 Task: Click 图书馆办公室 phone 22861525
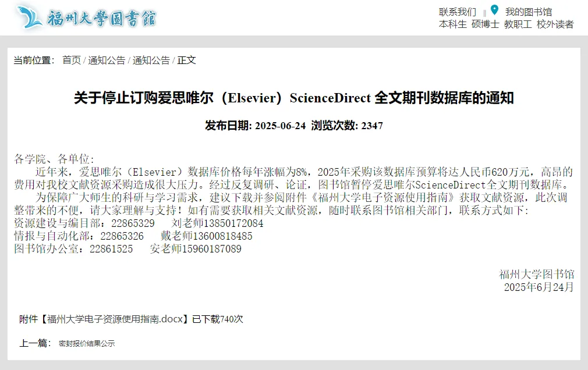click(111, 248)
